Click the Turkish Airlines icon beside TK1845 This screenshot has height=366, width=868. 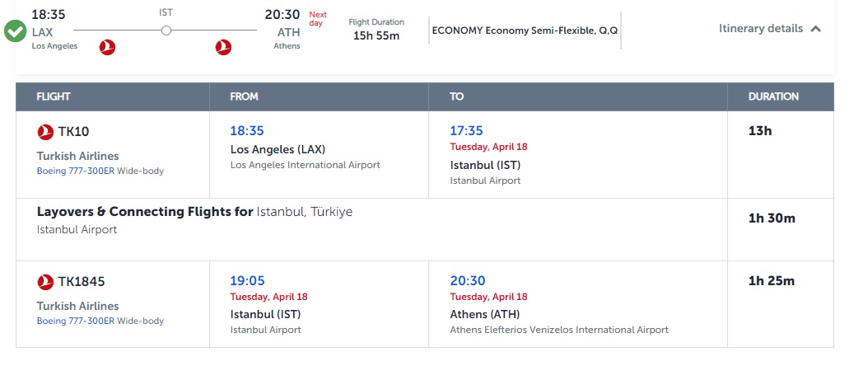click(x=45, y=282)
